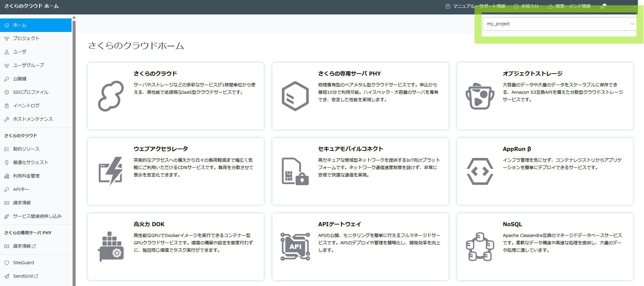The width and height of the screenshot is (644, 286).
Task: Click the ウェブアクセラレータ card title
Action: 161,149
